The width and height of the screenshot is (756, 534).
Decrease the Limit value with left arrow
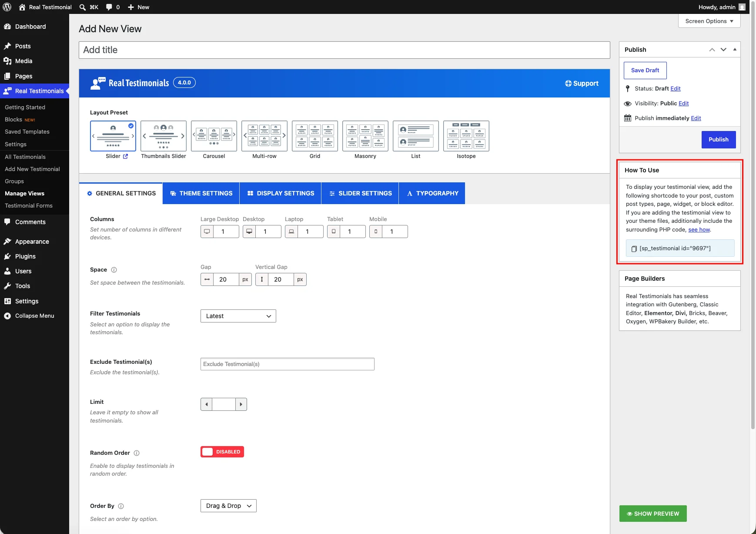[x=207, y=404]
